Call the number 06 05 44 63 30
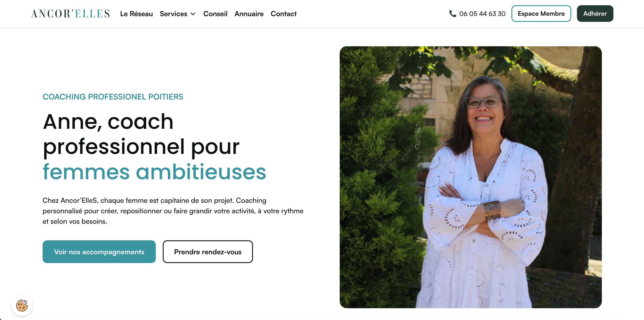Image resolution: width=644 pixels, height=320 pixels. [482, 14]
